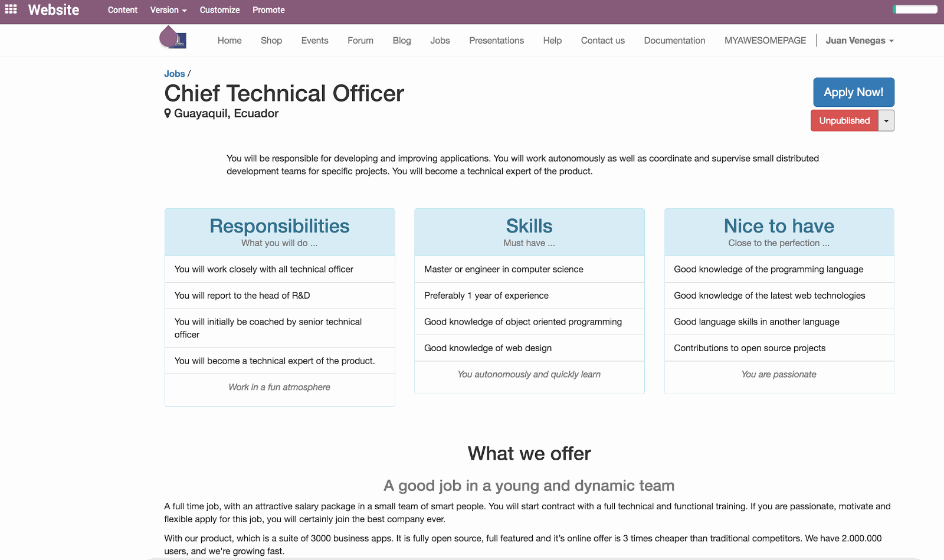Image resolution: width=944 pixels, height=560 pixels.
Task: Click the Apply Now! button
Action: pyautogui.click(x=854, y=92)
